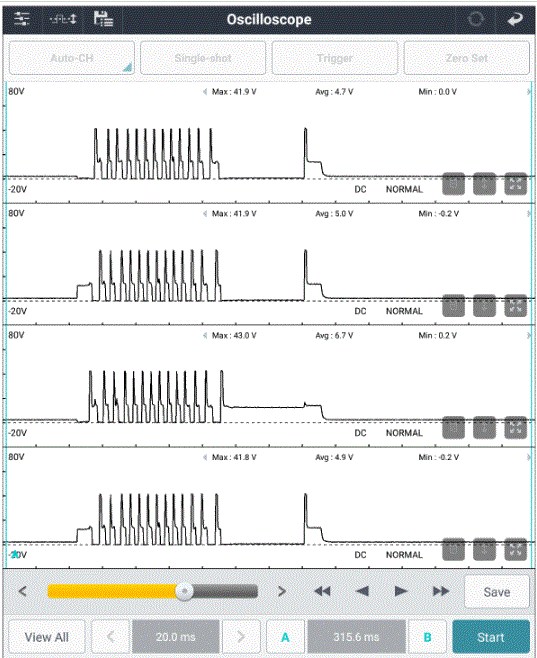Click the gray unfilled part of playback slider
The height and width of the screenshot is (658, 537).
pyautogui.click(x=225, y=591)
